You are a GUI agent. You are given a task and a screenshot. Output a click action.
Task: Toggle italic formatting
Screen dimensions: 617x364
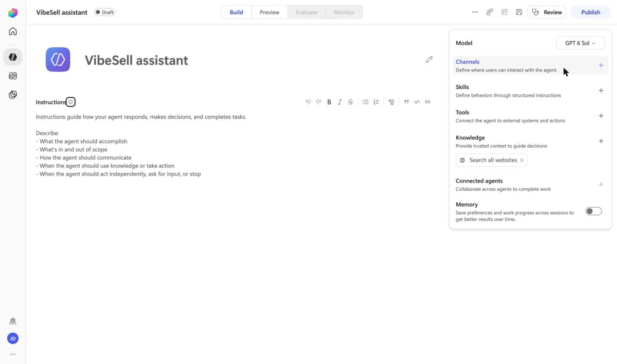340,102
